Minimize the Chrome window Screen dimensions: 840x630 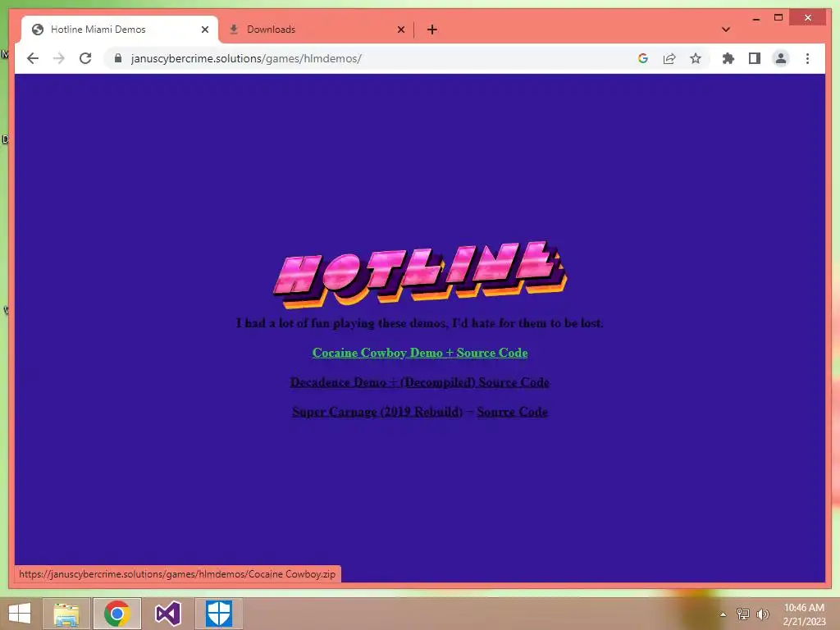click(x=756, y=18)
